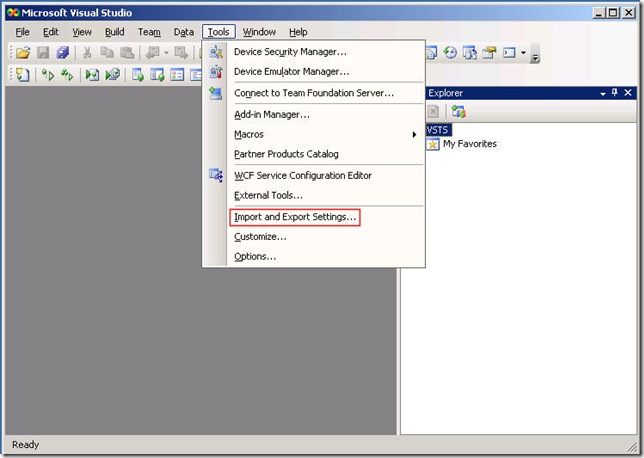Choose Connect to Team Foundation Server
This screenshot has width=644, height=458.
click(314, 93)
